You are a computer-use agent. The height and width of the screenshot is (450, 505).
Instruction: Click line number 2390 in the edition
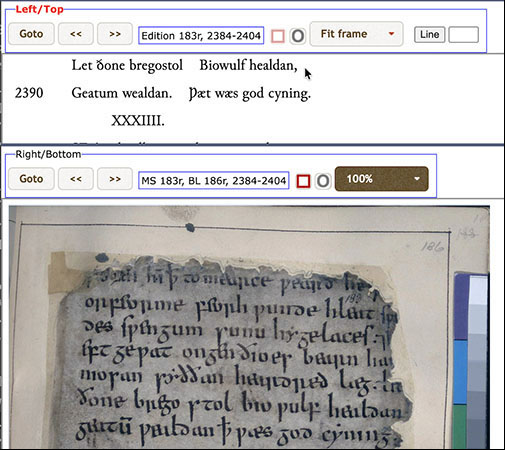pos(29,93)
